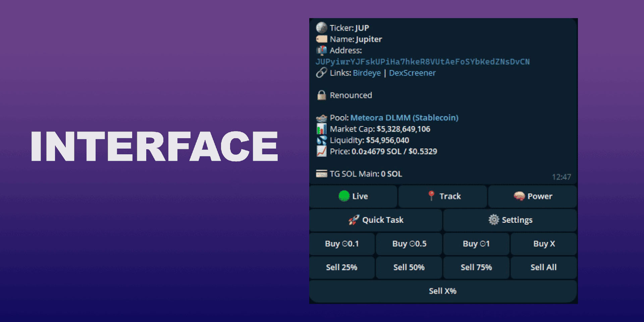Open the Birdeye link
This screenshot has width=644, height=322.
367,73
